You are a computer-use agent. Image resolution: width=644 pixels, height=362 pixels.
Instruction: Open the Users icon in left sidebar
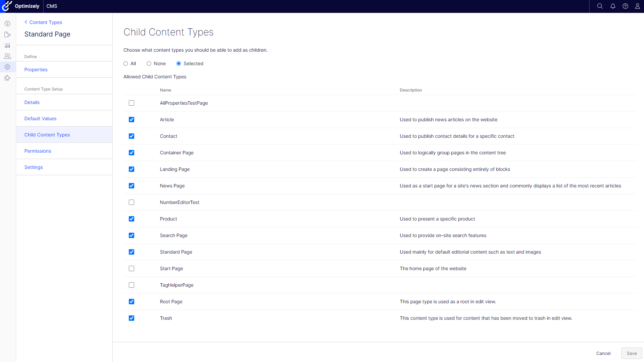coord(7,56)
